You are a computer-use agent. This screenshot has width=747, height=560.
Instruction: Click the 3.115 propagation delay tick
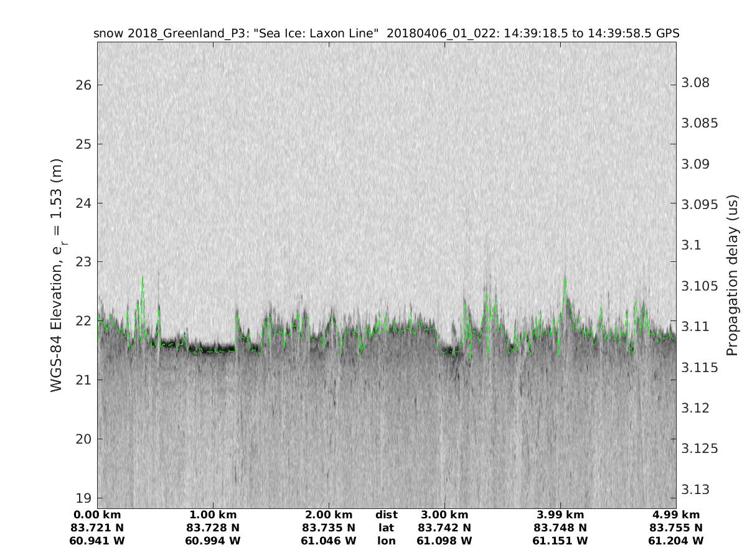(x=698, y=367)
